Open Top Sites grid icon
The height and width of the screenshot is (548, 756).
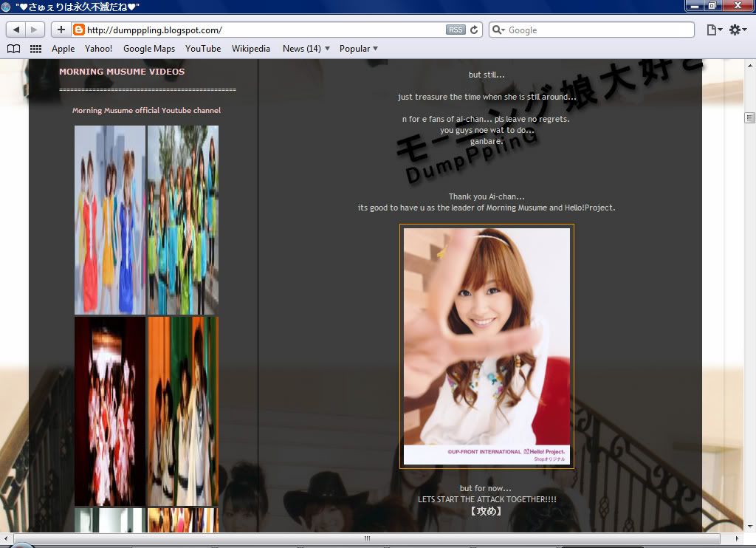coord(35,49)
